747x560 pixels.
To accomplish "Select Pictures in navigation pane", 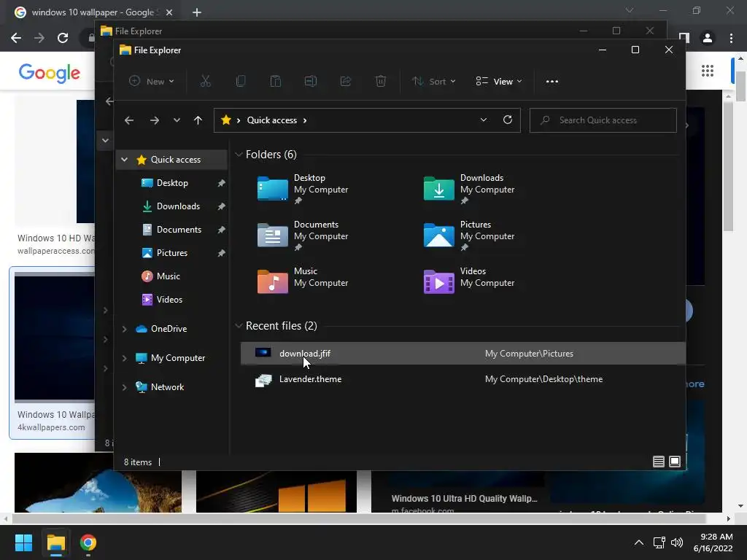I will click(171, 253).
